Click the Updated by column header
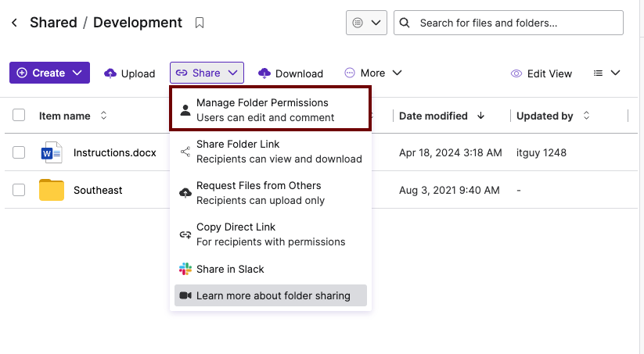644x354 pixels. pyautogui.click(x=545, y=116)
